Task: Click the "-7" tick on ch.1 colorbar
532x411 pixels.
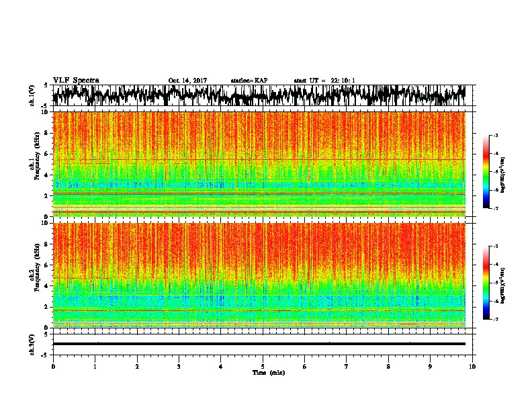Action: (496, 208)
